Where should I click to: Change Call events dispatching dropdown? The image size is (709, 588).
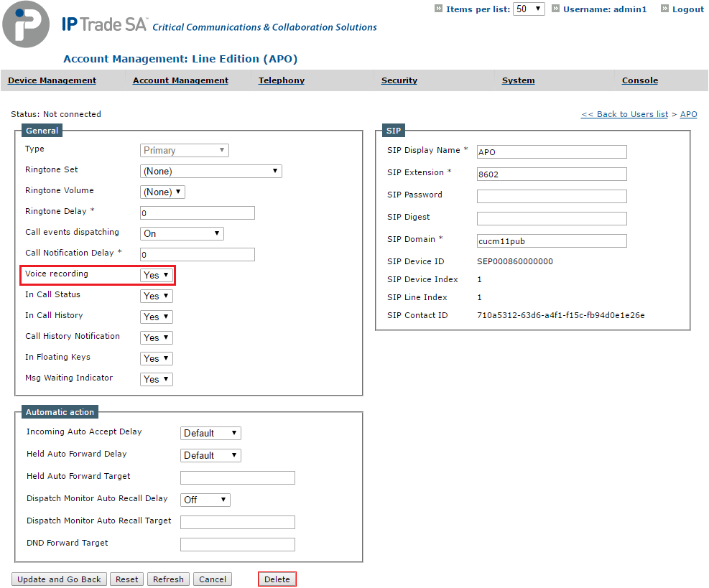pos(182,233)
